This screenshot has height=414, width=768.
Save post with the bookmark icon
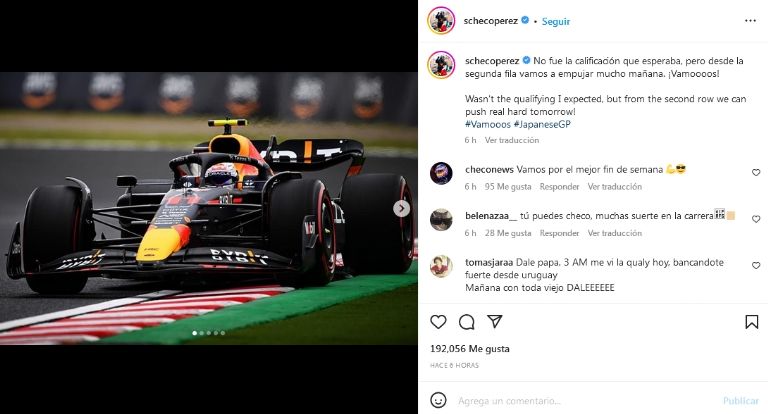752,322
